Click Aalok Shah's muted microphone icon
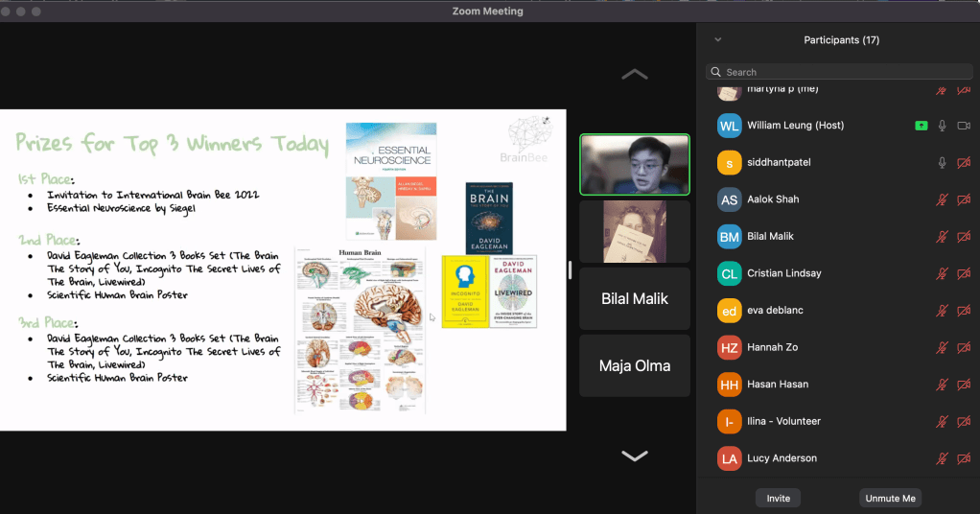The height and width of the screenshot is (514, 980). (x=943, y=199)
